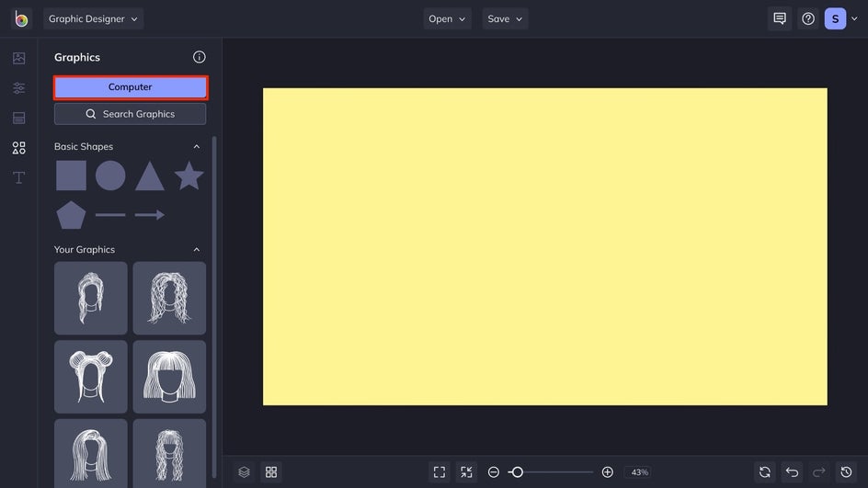Image resolution: width=868 pixels, height=488 pixels.
Task: Click the zoom in plus icon
Action: click(607, 472)
